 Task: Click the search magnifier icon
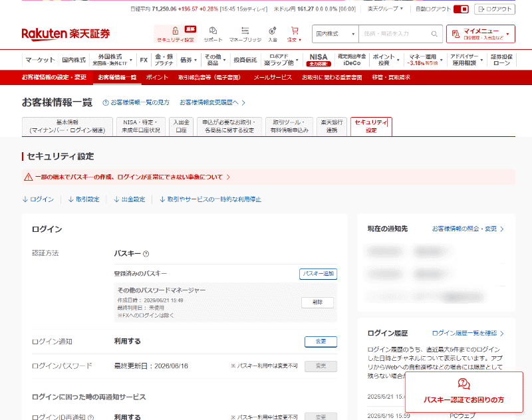point(434,34)
